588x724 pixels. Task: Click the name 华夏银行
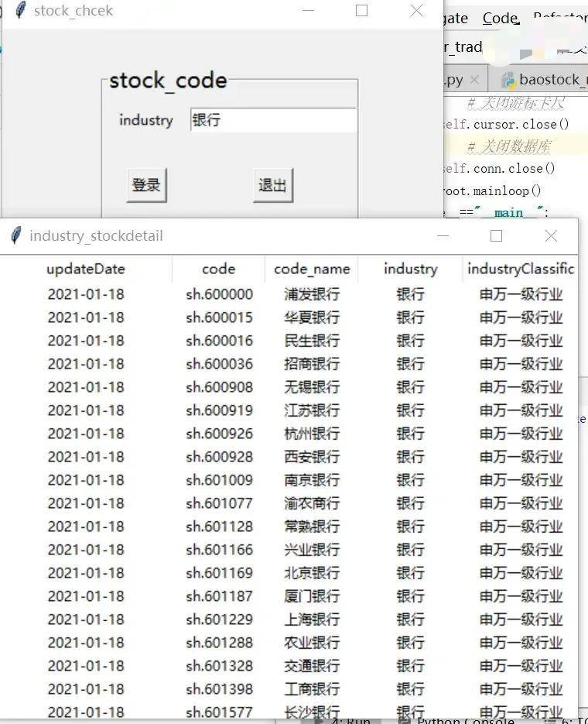point(313,317)
